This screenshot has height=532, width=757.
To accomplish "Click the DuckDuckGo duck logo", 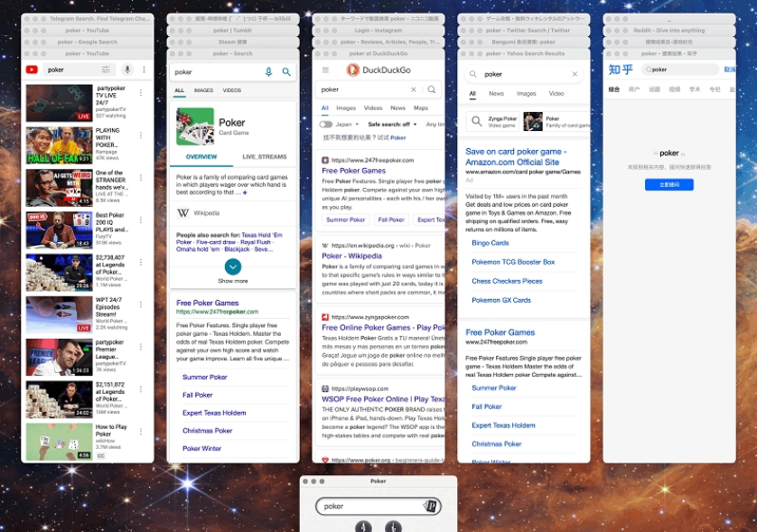I will click(x=353, y=70).
